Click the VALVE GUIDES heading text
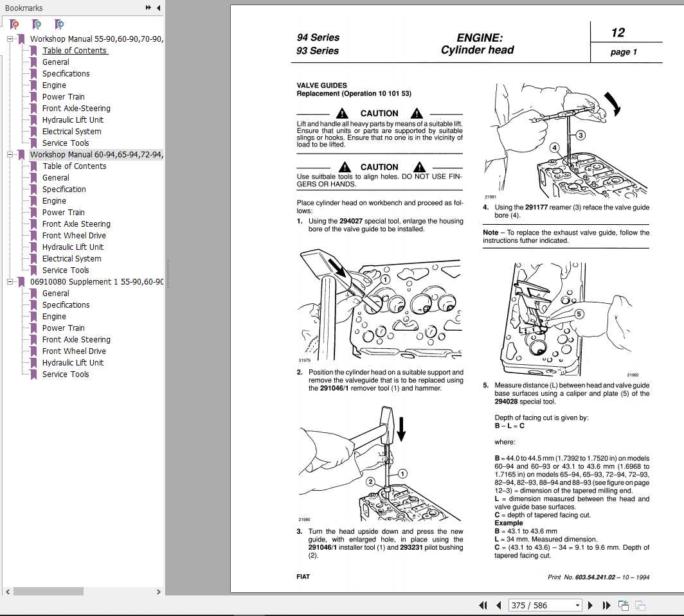The height and width of the screenshot is (616, 684). click(x=321, y=85)
